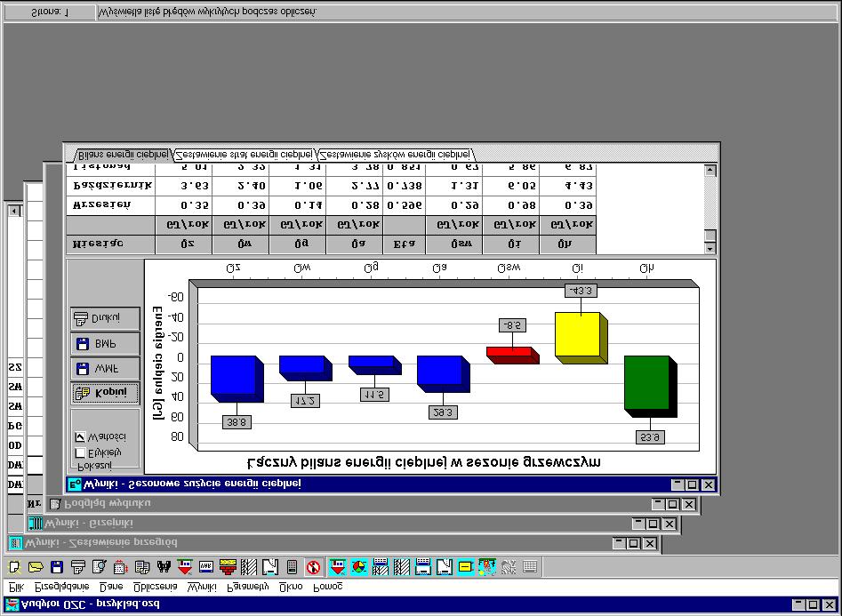Click the pie chart results icon
Screen dimensions: 842x616
click(x=359, y=566)
